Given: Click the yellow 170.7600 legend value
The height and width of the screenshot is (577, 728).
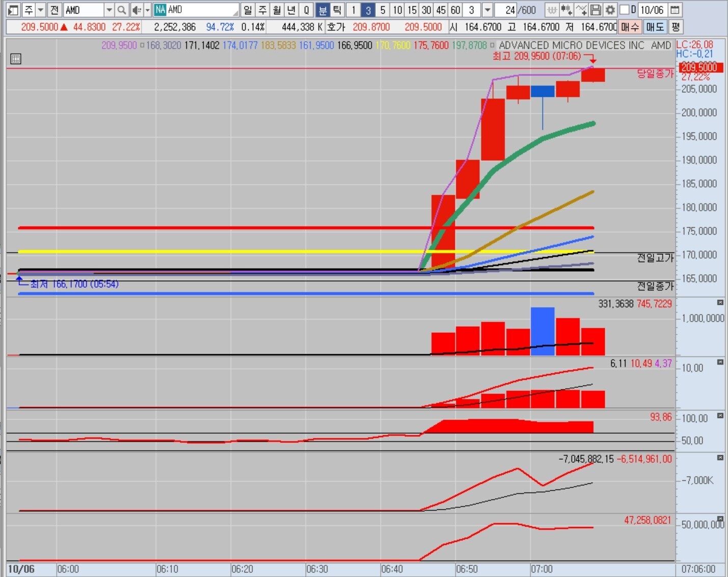Looking at the screenshot, I should 393,45.
